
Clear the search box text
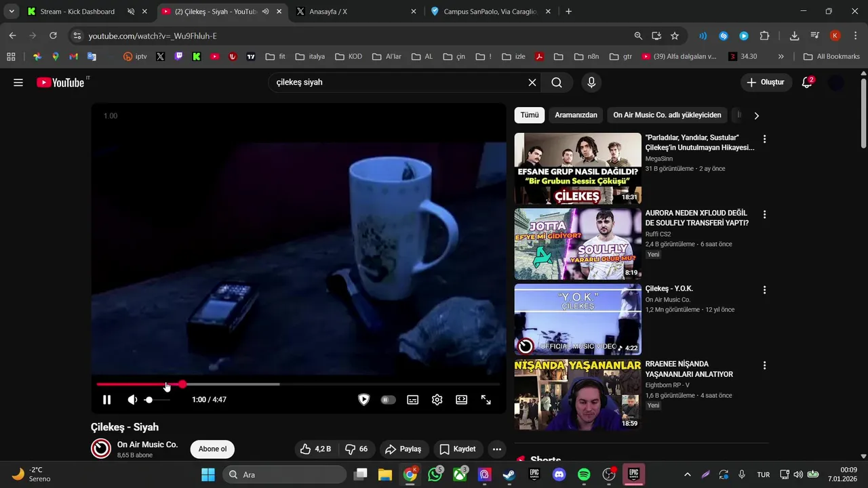[x=532, y=83]
